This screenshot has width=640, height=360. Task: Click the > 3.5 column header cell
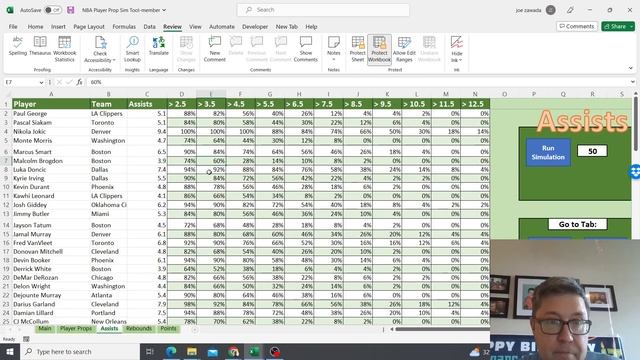tap(211, 104)
